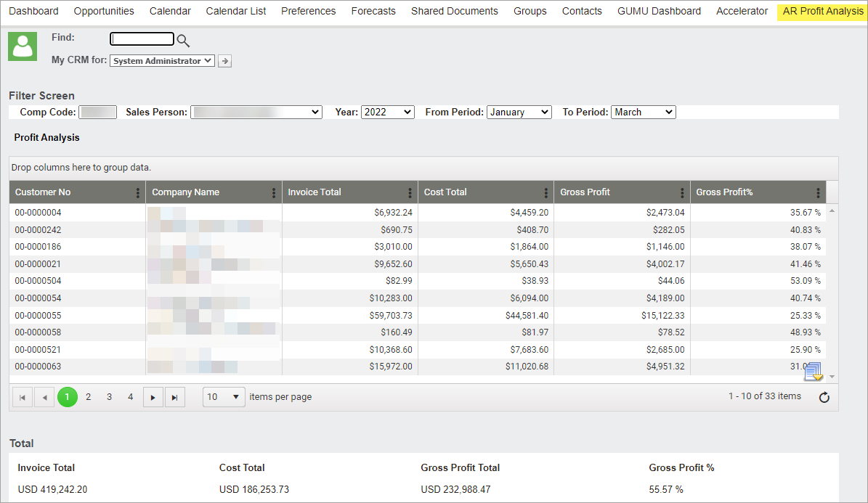The image size is (868, 503).
Task: Open the GUMU Dashboard tab
Action: coord(659,11)
